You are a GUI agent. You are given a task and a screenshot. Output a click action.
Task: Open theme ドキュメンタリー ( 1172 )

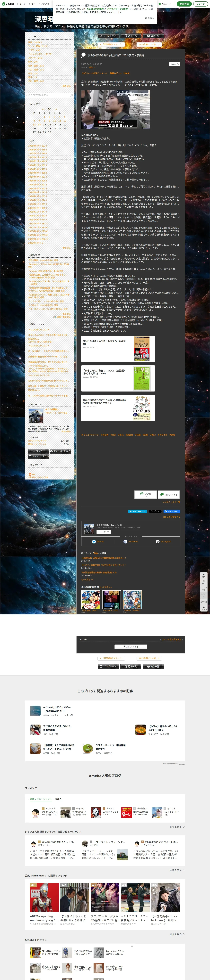pyautogui.click(x=40, y=54)
